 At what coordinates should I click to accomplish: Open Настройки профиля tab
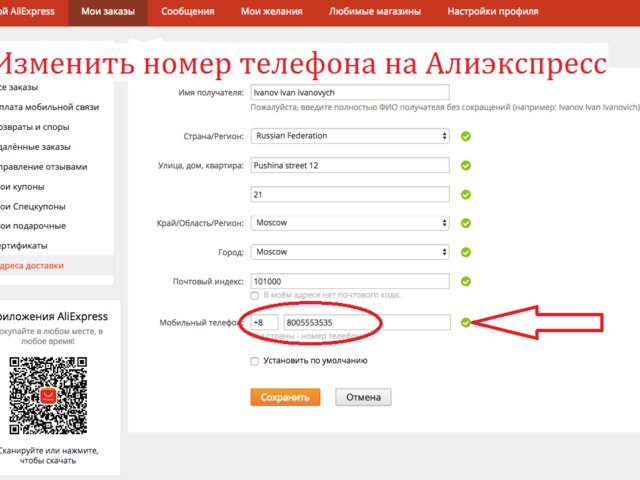(x=493, y=12)
